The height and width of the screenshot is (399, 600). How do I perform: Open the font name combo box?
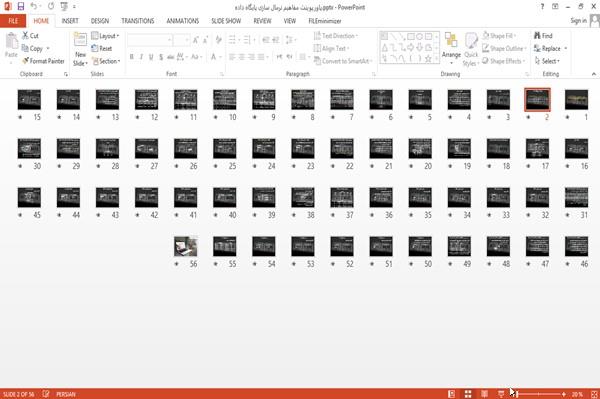[149, 39]
